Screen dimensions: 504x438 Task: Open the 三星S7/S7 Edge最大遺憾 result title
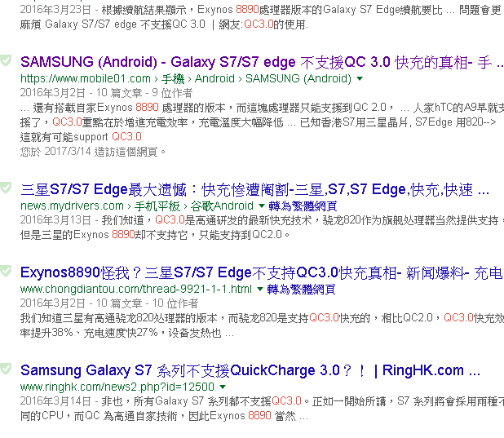pyautogui.click(x=254, y=190)
